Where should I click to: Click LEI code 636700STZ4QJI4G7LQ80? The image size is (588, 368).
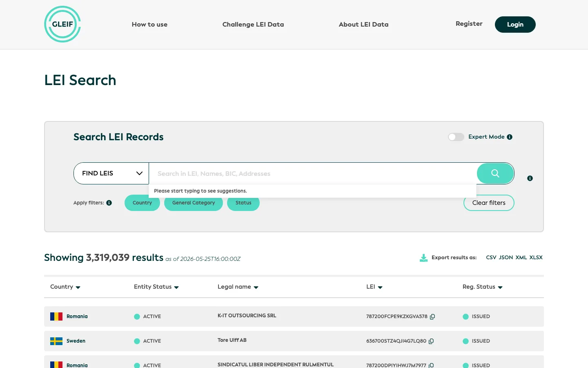(x=396, y=341)
